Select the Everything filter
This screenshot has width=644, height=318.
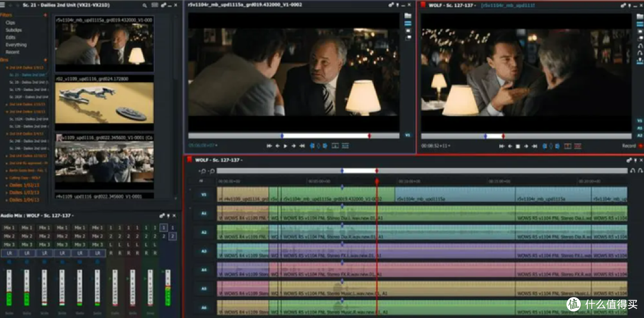pos(16,45)
